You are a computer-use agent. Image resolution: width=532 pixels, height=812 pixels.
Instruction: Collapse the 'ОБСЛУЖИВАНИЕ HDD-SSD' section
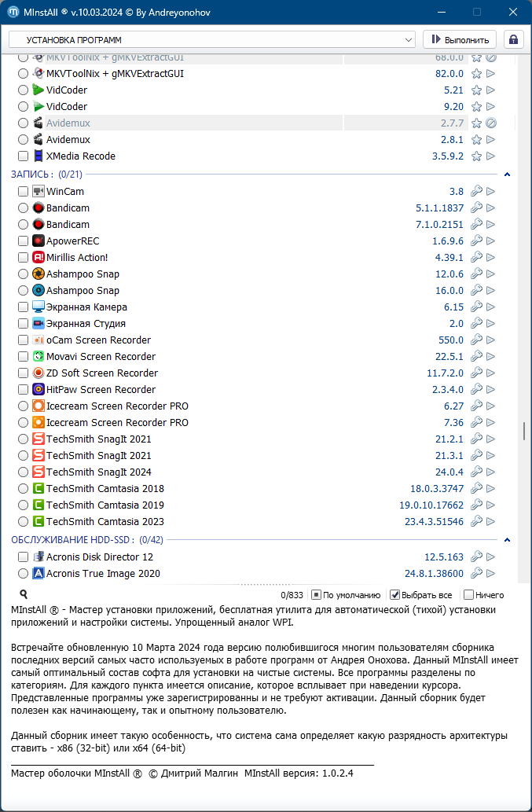507,540
